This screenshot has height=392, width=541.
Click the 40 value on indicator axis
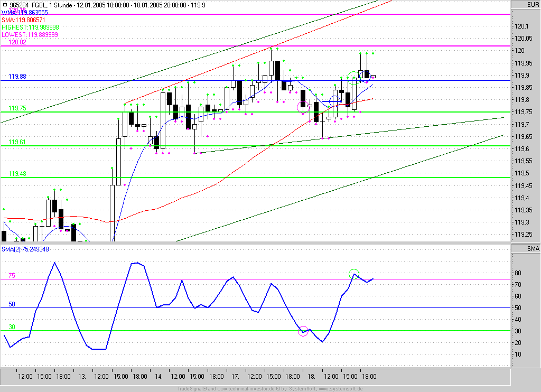518,320
